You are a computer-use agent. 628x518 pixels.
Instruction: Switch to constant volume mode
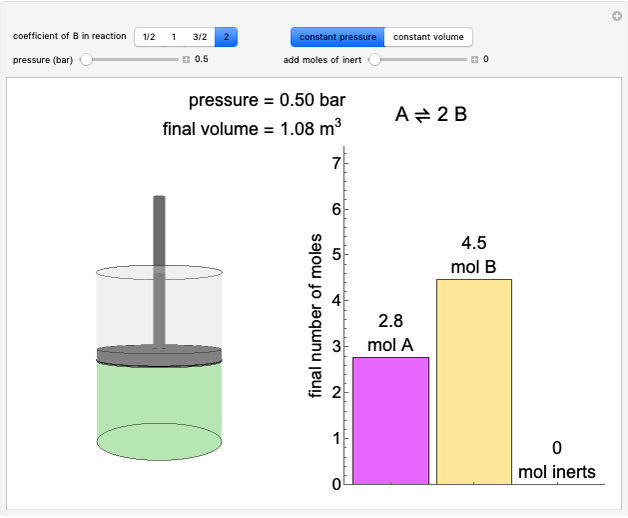pyautogui.click(x=428, y=37)
